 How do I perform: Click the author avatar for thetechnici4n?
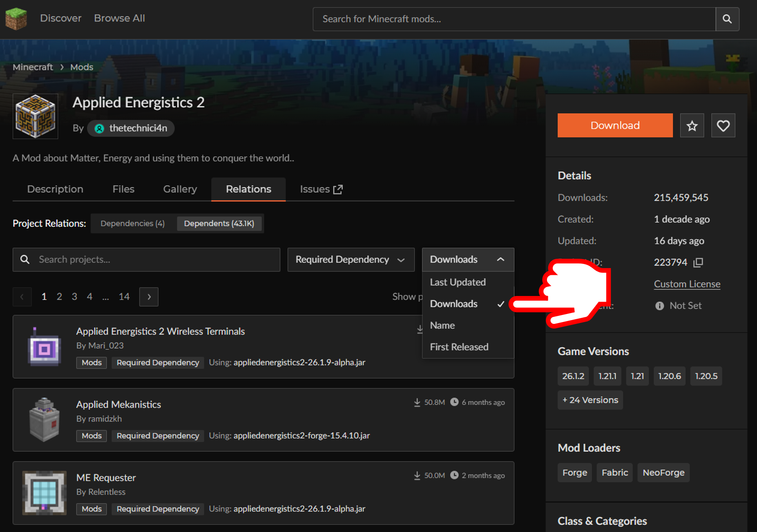coord(99,129)
